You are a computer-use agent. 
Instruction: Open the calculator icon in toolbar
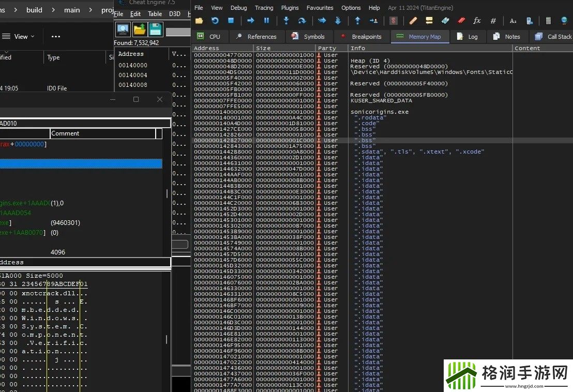tap(549, 21)
